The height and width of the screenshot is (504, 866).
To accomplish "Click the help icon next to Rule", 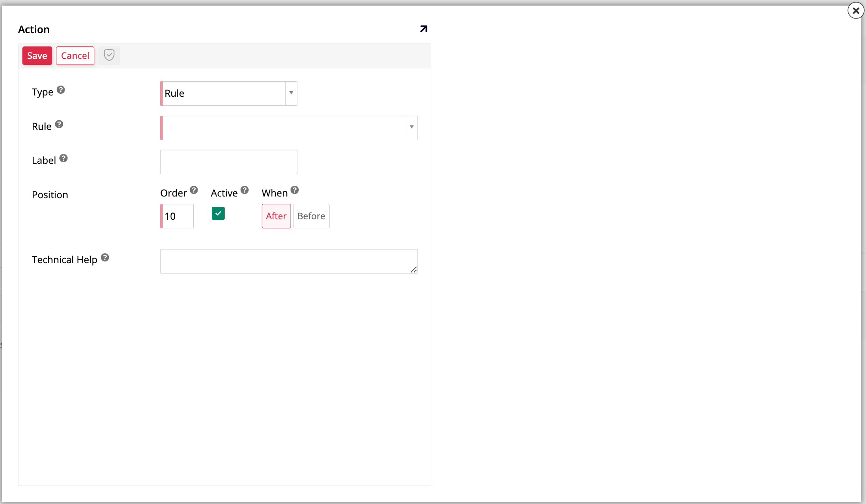I will pos(60,123).
